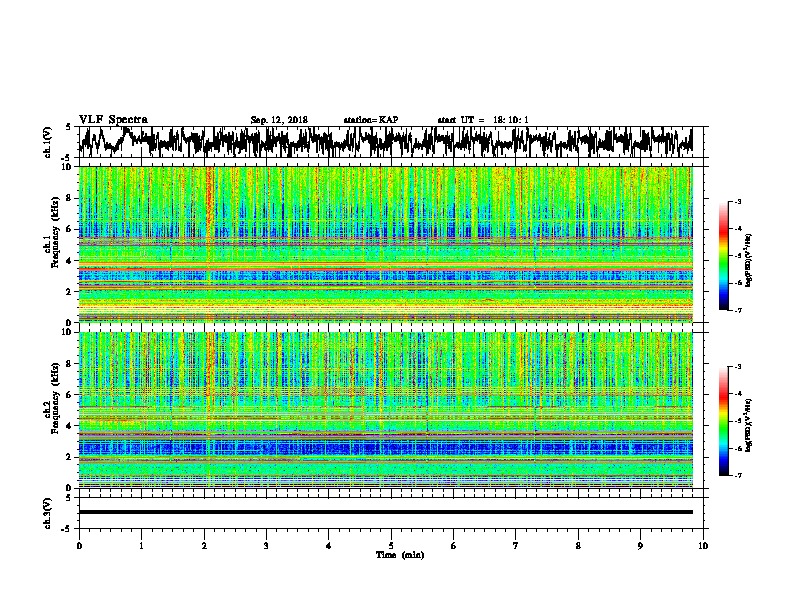Click the "start UT = 18:10:1" header text
Screen dimensions: 792x612
pos(483,120)
